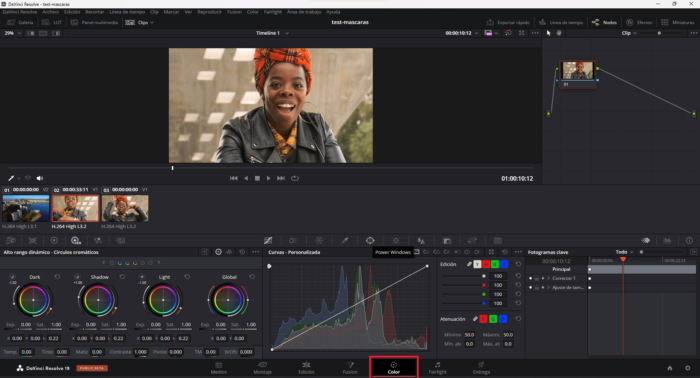
Task: Switch to the Fairlight page
Action: [x=438, y=368]
